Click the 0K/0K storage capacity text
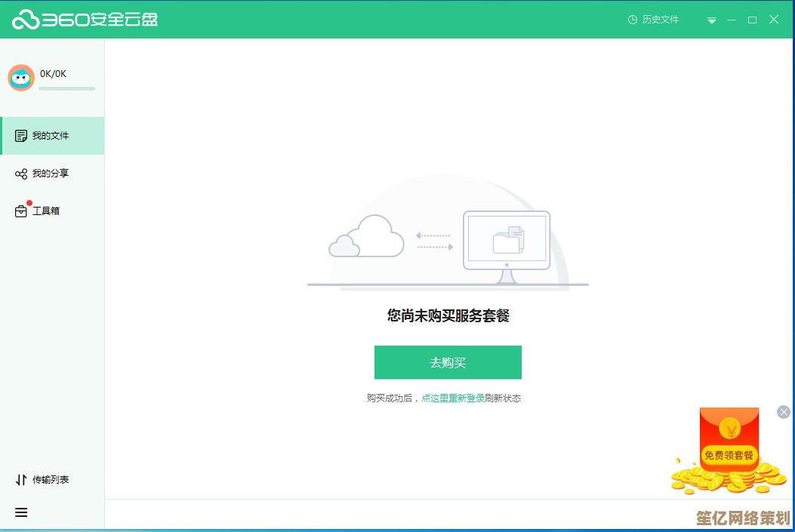 tap(54, 74)
